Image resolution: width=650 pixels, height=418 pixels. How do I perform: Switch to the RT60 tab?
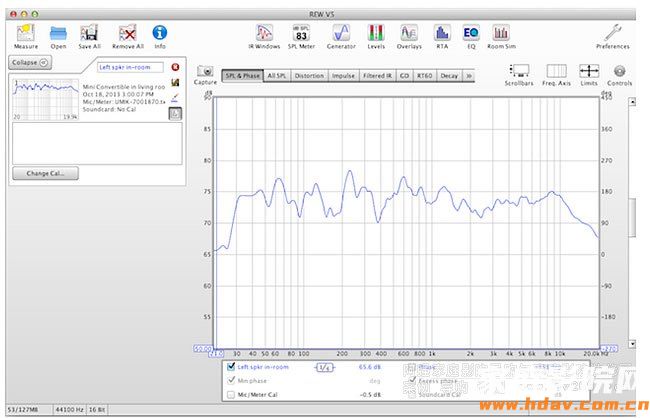(424, 76)
